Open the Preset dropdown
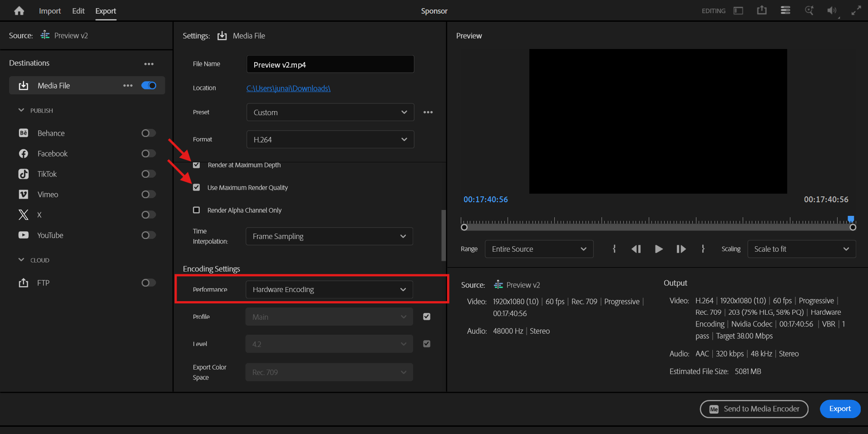This screenshot has width=868, height=434. pos(330,112)
